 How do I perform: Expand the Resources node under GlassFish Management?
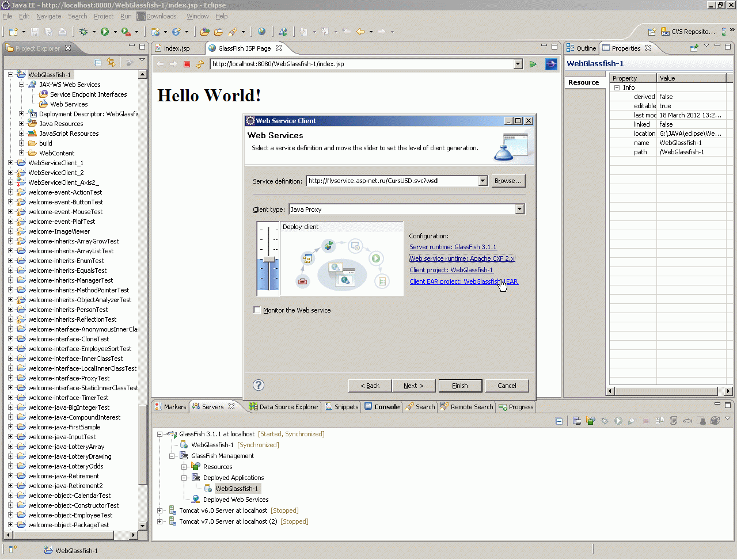[x=184, y=467]
